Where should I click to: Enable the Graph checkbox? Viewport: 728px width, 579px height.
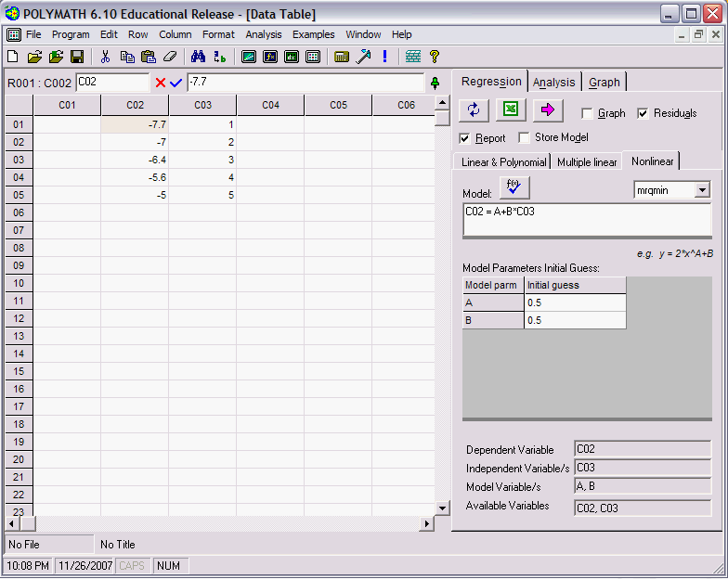(x=588, y=113)
